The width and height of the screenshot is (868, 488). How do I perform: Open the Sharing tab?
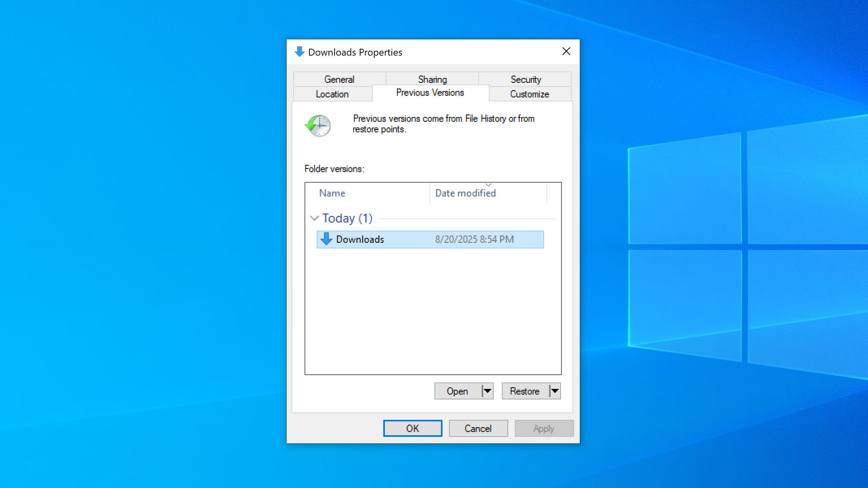coord(432,79)
